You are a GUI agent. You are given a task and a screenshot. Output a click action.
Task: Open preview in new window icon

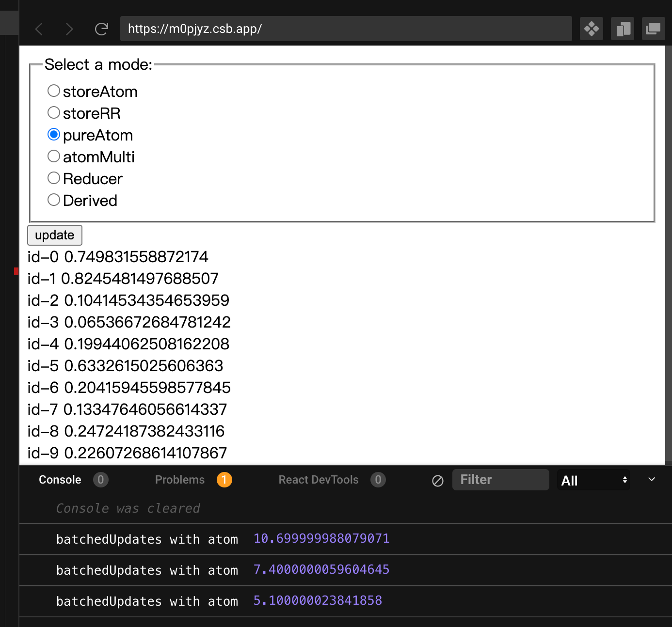[653, 29]
